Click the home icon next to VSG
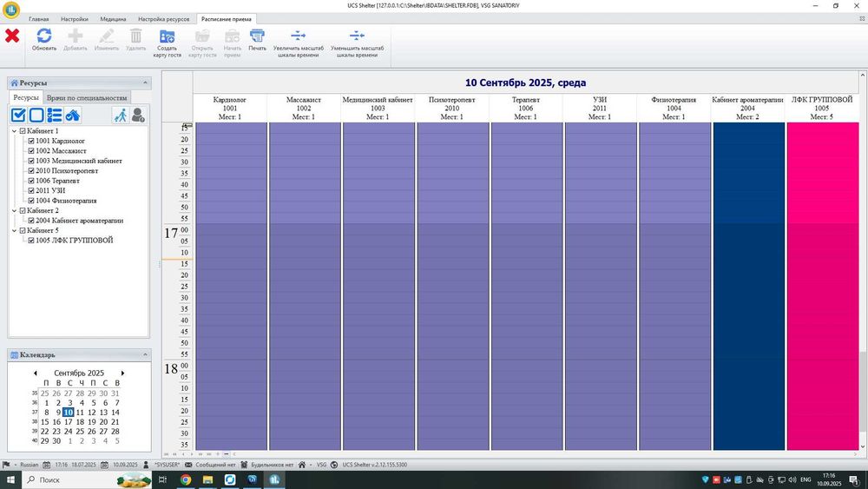The height and width of the screenshot is (489, 868). click(302, 465)
